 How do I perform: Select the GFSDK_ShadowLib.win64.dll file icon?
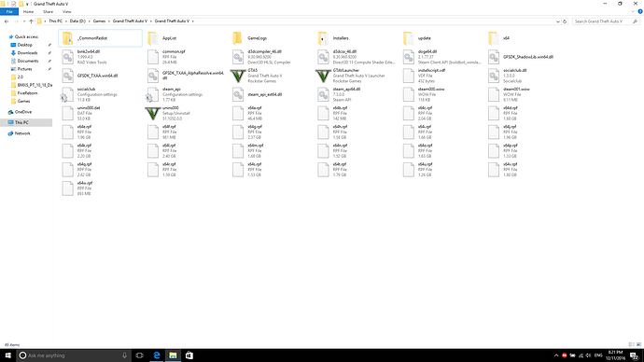[x=494, y=57]
